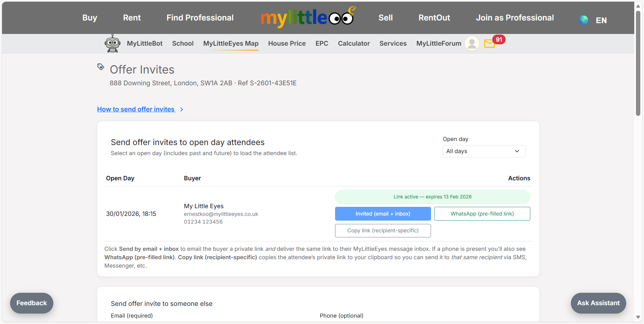Open How to send offer invites link

coord(136,109)
